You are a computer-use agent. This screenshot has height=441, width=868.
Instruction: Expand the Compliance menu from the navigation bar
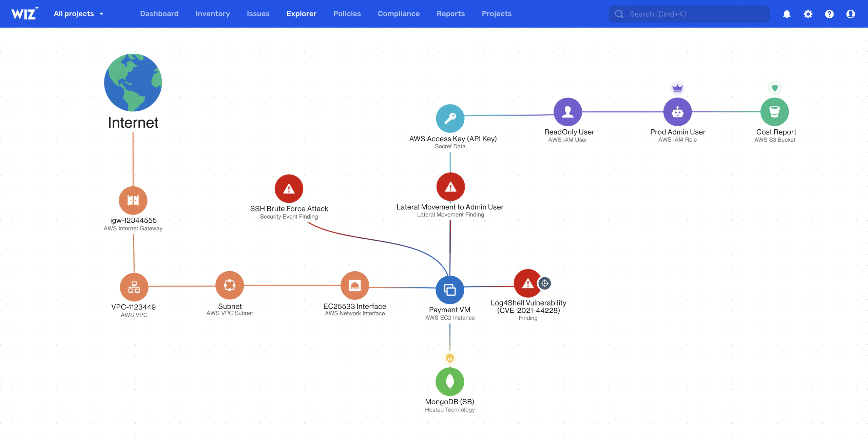click(x=398, y=14)
